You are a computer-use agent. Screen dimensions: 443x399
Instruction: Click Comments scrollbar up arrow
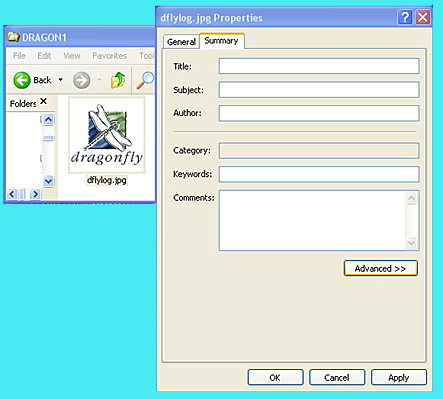click(412, 198)
